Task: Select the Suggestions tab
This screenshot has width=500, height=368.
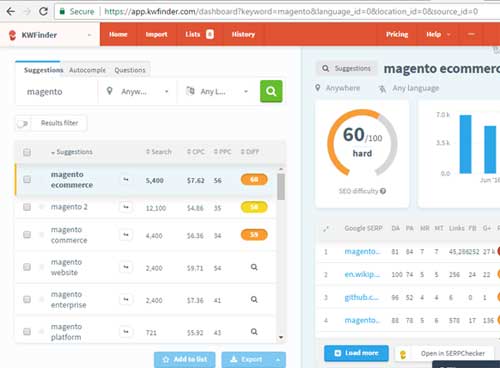Action: pyautogui.click(x=43, y=70)
